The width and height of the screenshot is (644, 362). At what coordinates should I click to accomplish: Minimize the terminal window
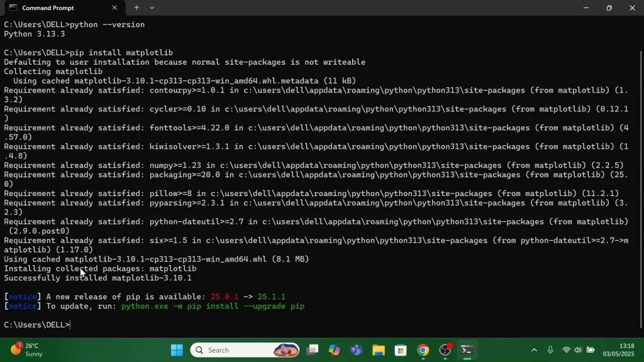(x=586, y=8)
